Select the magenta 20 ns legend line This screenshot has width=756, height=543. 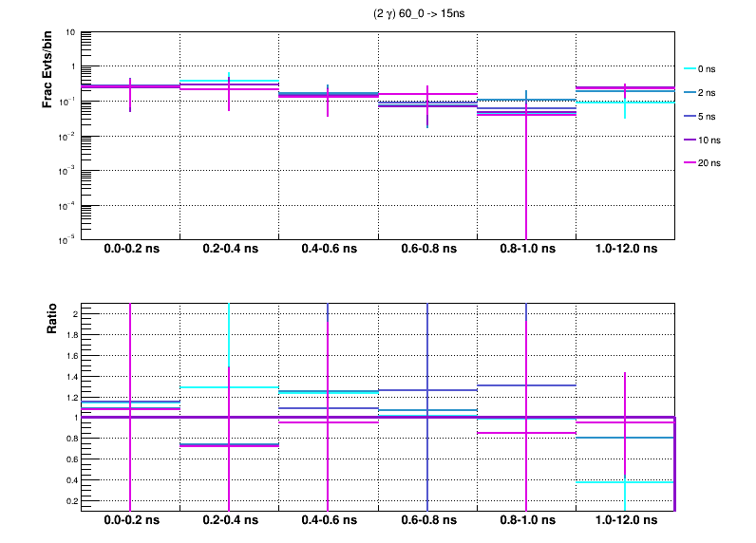(x=689, y=163)
